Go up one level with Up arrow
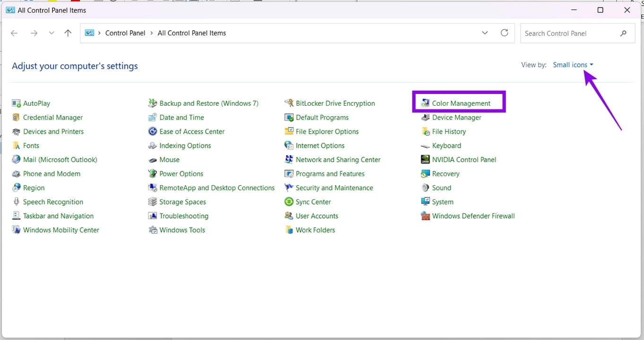The width and height of the screenshot is (644, 340). pyautogui.click(x=68, y=33)
